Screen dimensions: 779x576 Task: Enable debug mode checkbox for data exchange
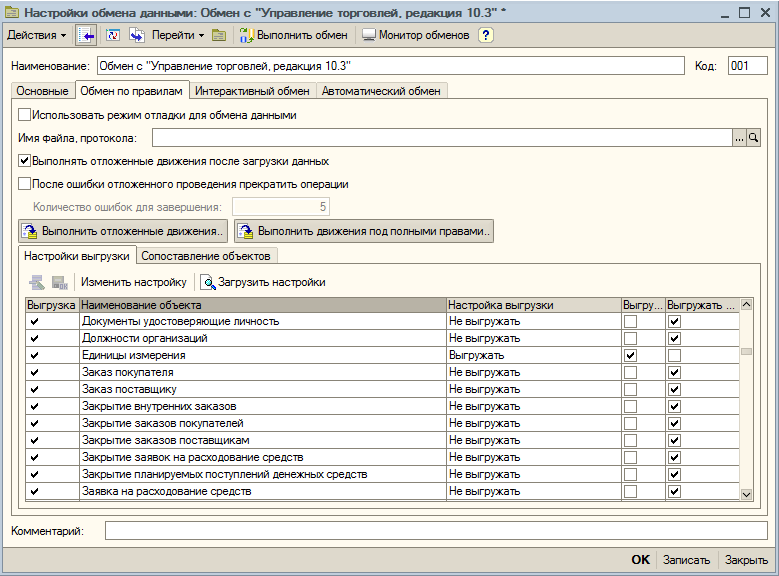click(25, 115)
